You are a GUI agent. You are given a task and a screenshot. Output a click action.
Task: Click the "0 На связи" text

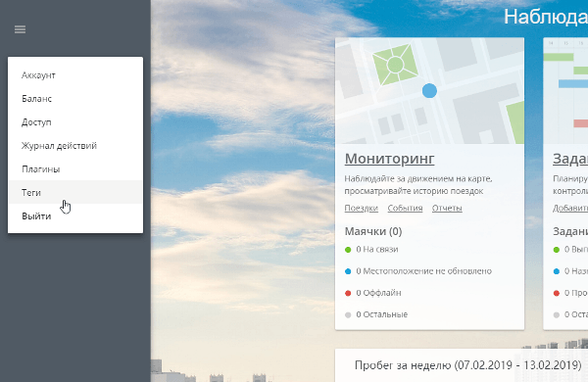point(377,250)
